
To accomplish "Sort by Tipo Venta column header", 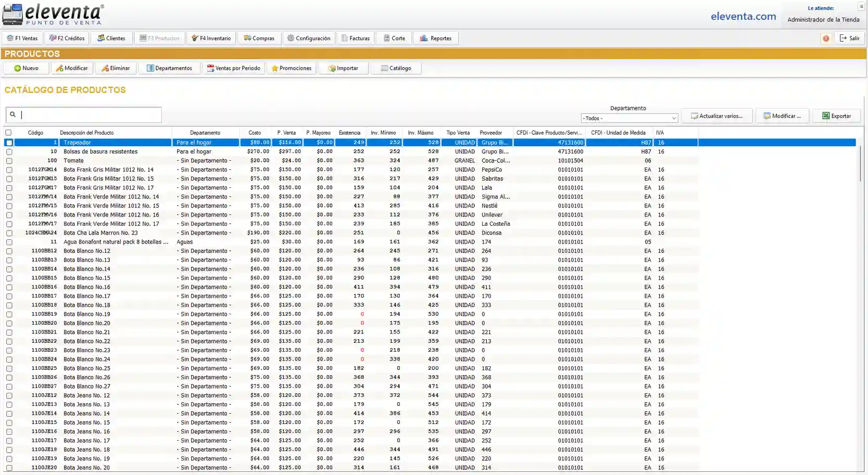I will pyautogui.click(x=458, y=133).
